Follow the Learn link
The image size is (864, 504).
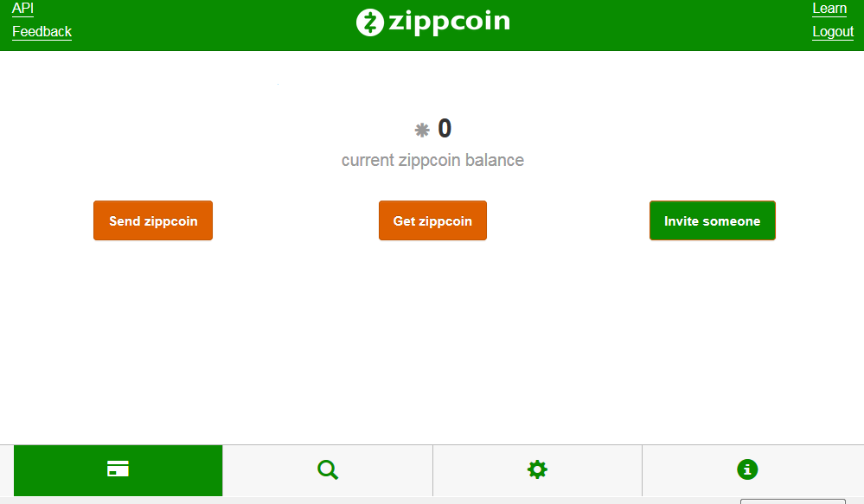(x=829, y=9)
